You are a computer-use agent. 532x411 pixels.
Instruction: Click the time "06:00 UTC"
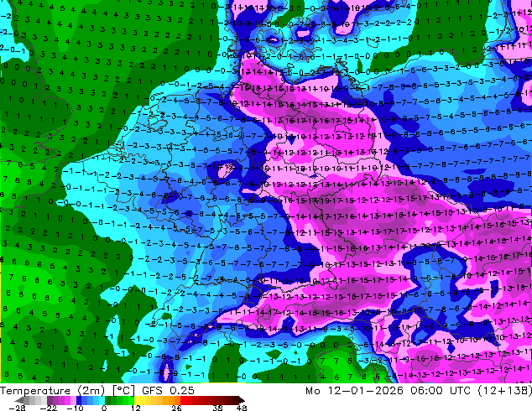pos(441,391)
